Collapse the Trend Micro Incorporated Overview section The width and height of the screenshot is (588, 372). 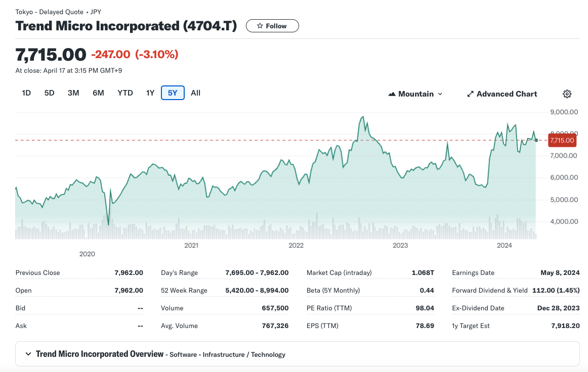point(28,354)
